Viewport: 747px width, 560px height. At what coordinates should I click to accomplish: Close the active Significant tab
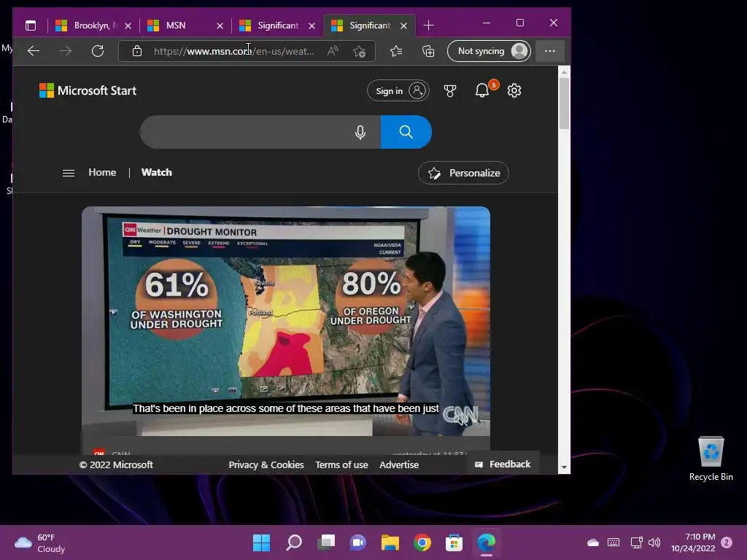[403, 26]
